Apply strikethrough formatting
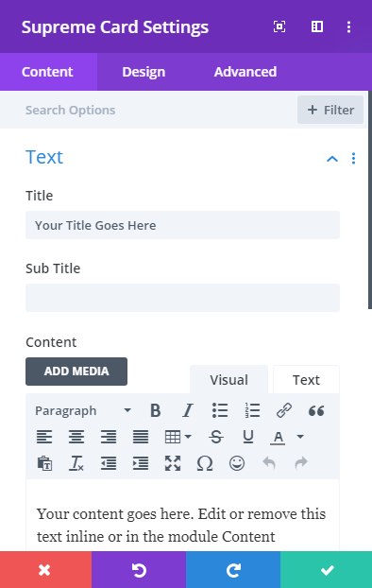The height and width of the screenshot is (588, 372). pos(216,437)
